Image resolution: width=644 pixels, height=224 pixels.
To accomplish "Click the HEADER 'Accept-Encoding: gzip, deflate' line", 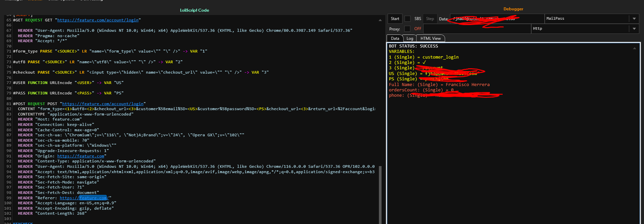I will coord(65,208).
